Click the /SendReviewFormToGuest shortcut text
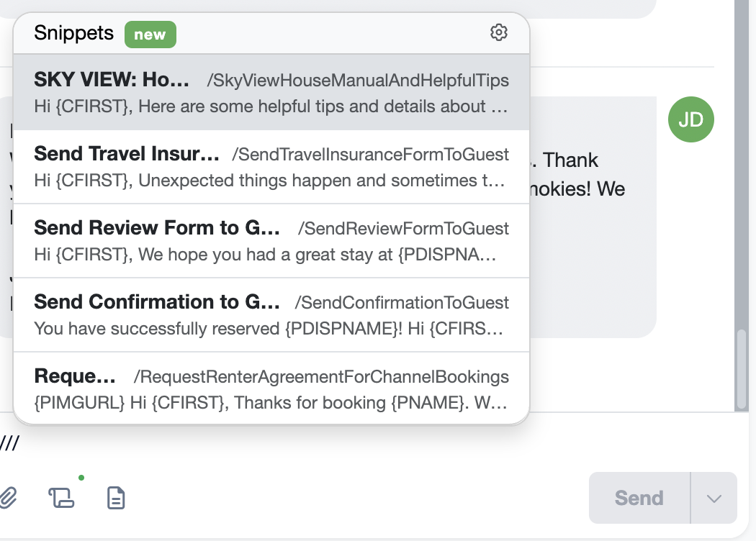 (x=403, y=228)
